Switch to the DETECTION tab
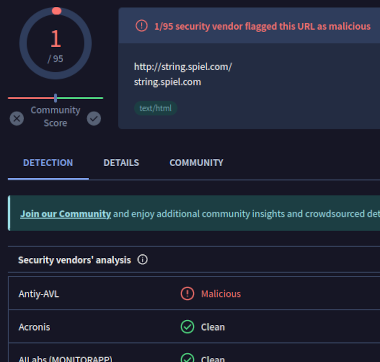380x362 pixels. pyautogui.click(x=48, y=163)
